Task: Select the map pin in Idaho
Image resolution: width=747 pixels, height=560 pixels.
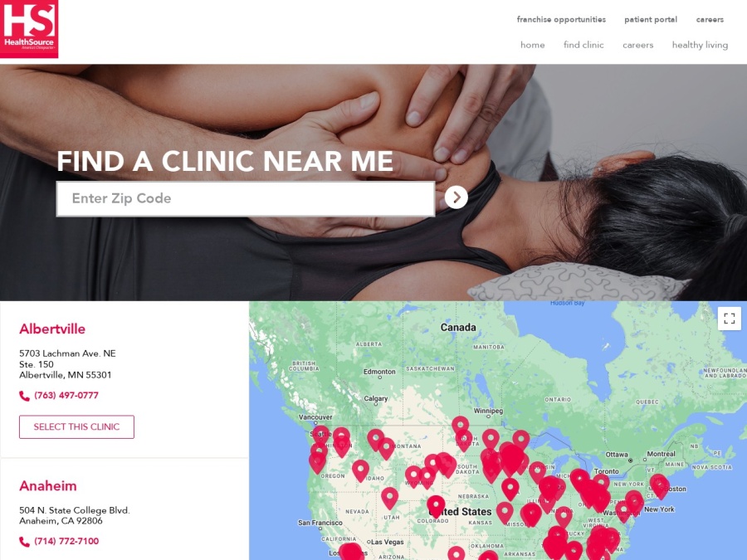Action: coord(361,470)
